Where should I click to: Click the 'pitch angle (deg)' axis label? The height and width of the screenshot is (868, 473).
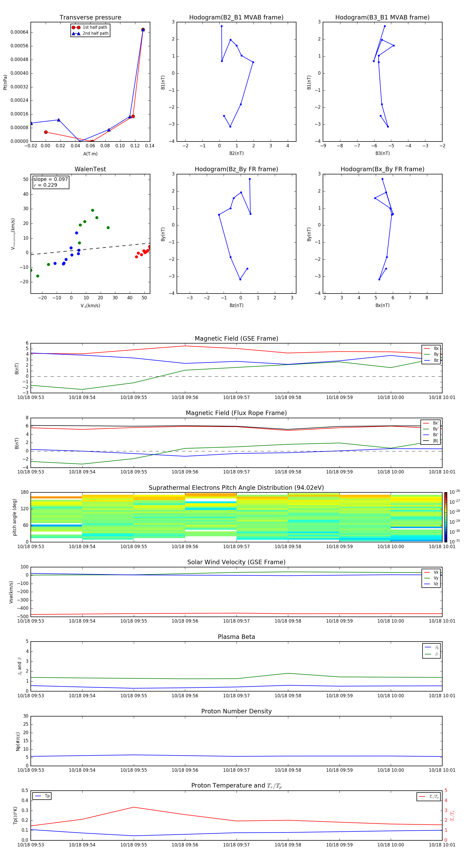click(14, 517)
